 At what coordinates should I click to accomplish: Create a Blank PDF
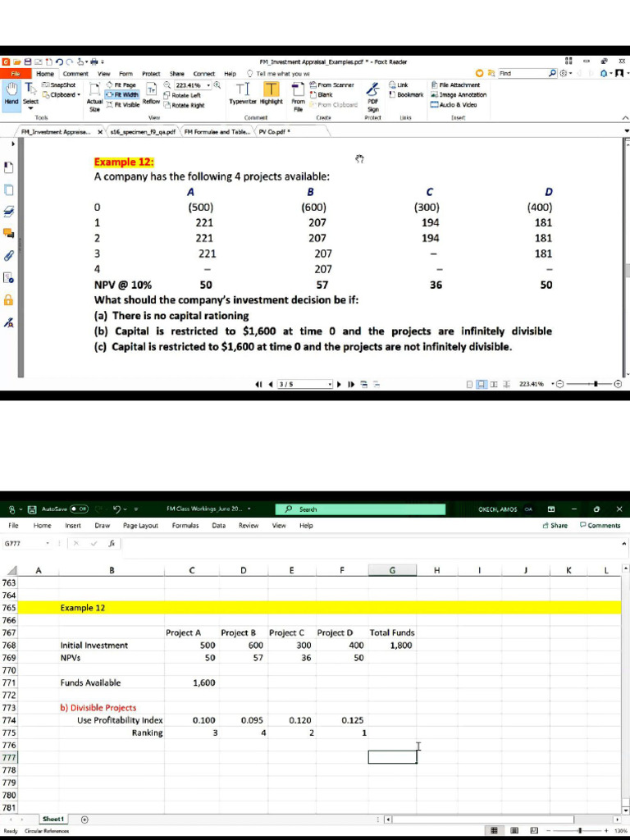(321, 95)
